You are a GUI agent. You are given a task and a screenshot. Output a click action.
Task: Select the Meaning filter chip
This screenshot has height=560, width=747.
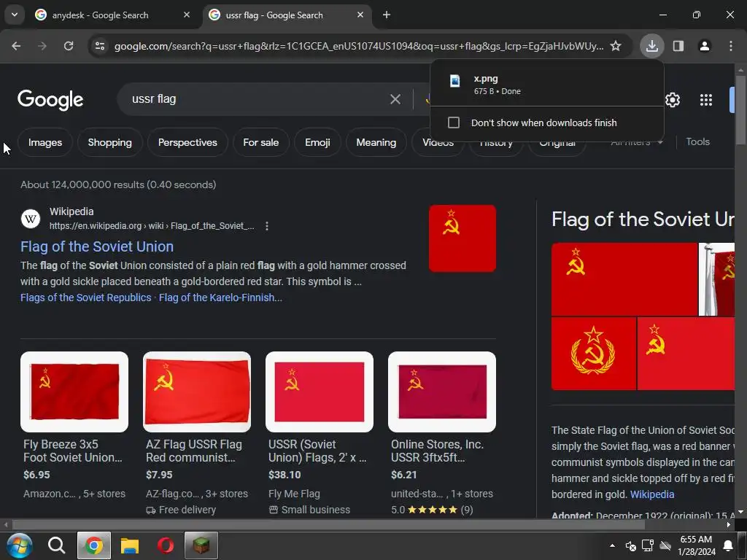pyautogui.click(x=376, y=142)
